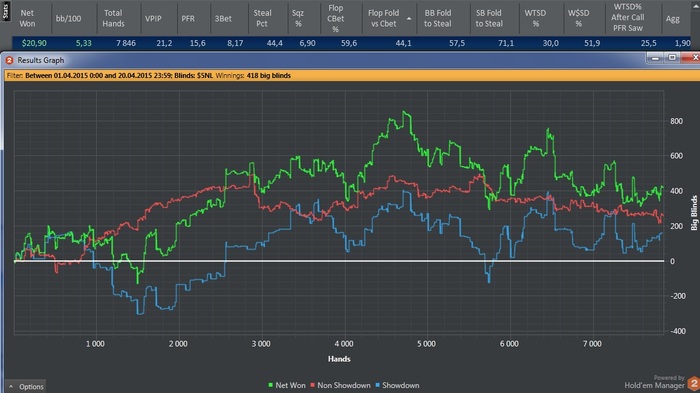Expand the Options panel

(26, 387)
